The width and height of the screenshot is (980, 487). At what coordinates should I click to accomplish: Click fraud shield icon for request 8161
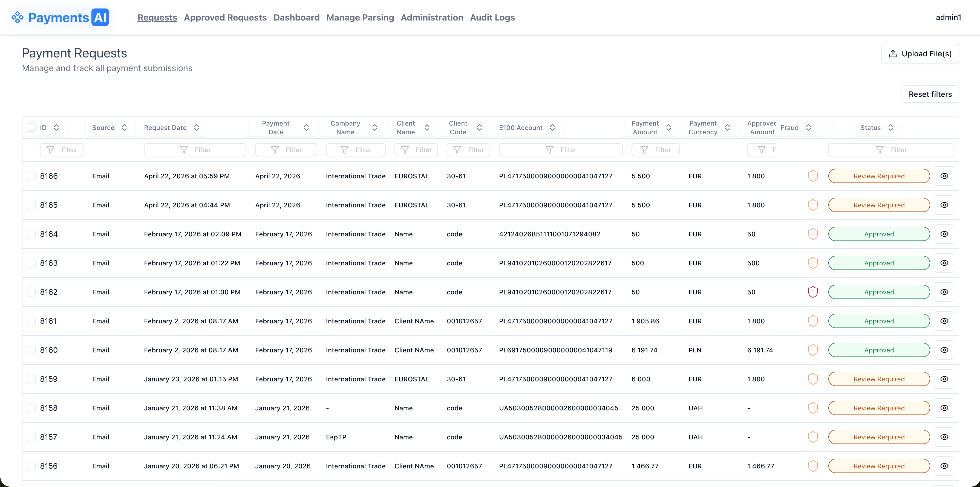pyautogui.click(x=813, y=321)
